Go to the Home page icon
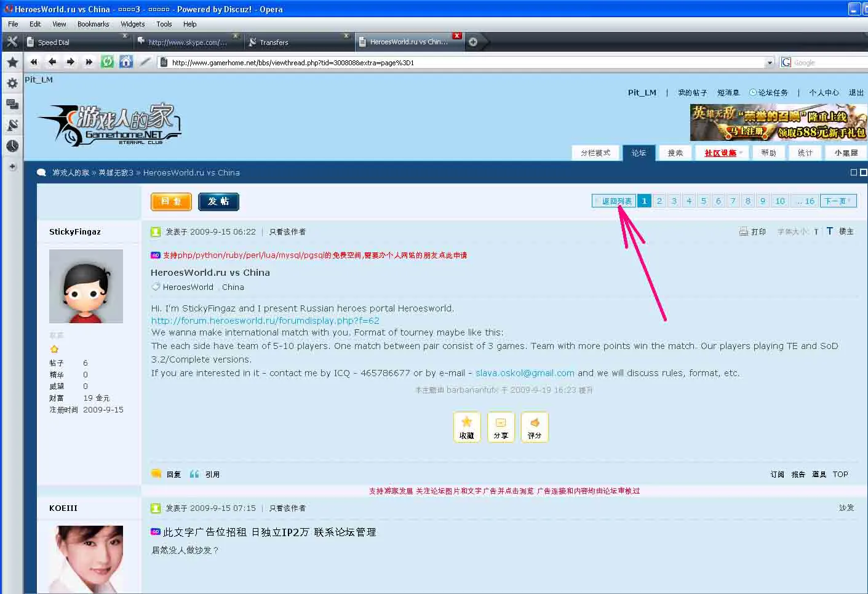The width and height of the screenshot is (868, 594). click(126, 62)
